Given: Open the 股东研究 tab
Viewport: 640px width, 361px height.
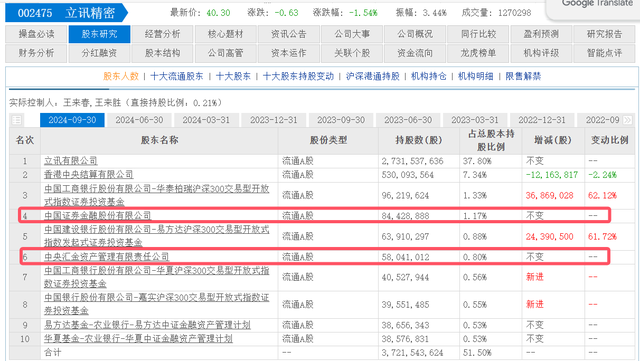Looking at the screenshot, I should (99, 34).
